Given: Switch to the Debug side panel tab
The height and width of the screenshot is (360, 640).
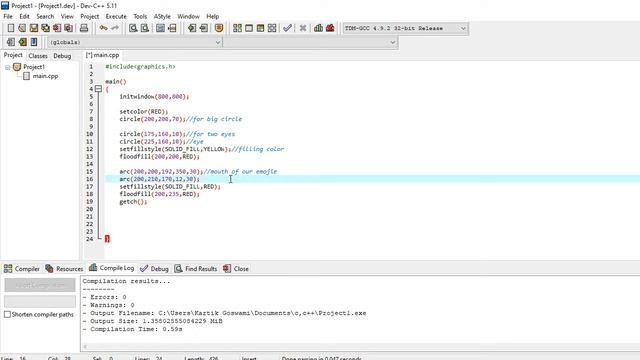Looking at the screenshot, I should pyautogui.click(x=62, y=56).
